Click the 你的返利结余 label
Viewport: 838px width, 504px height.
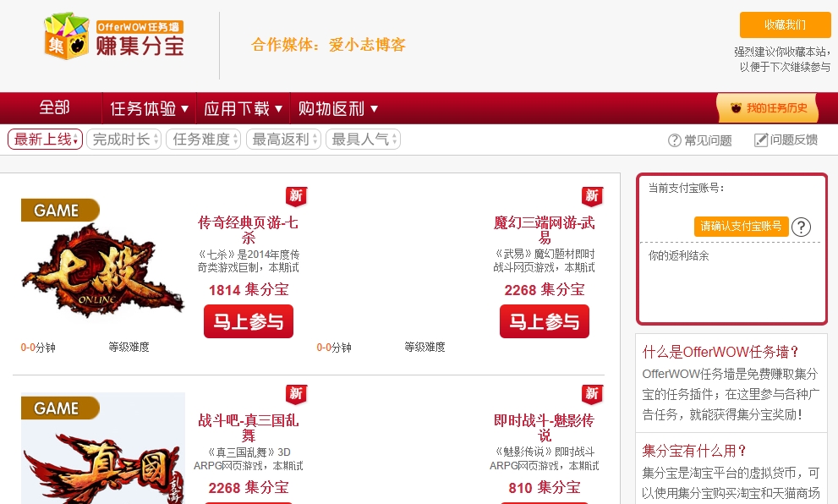(679, 255)
